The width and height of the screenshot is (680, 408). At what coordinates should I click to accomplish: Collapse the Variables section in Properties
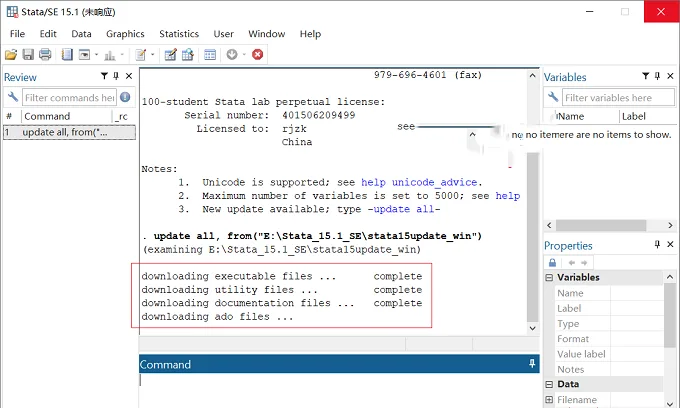pyautogui.click(x=549, y=277)
